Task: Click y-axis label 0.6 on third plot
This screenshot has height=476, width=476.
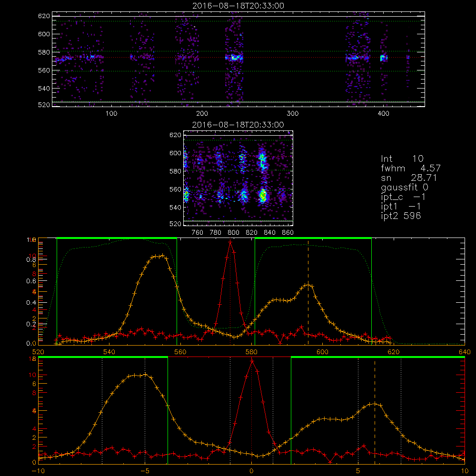Action: [30, 281]
